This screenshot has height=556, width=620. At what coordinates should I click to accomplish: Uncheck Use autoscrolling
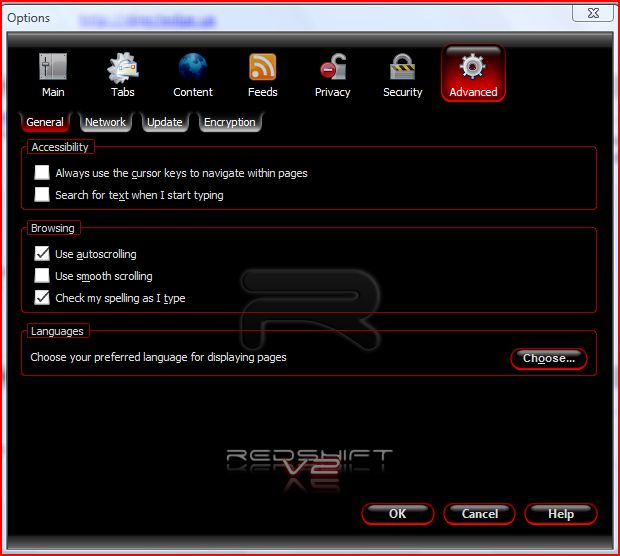pos(42,254)
